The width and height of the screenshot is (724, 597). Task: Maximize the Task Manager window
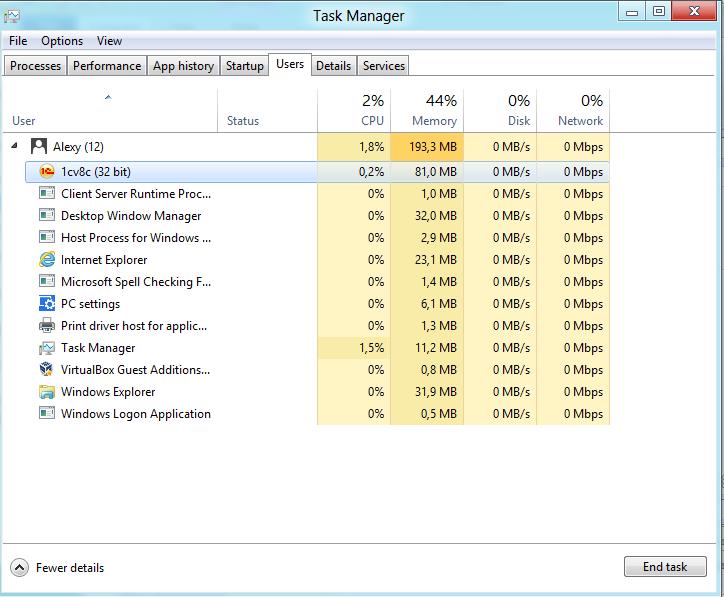coord(658,11)
